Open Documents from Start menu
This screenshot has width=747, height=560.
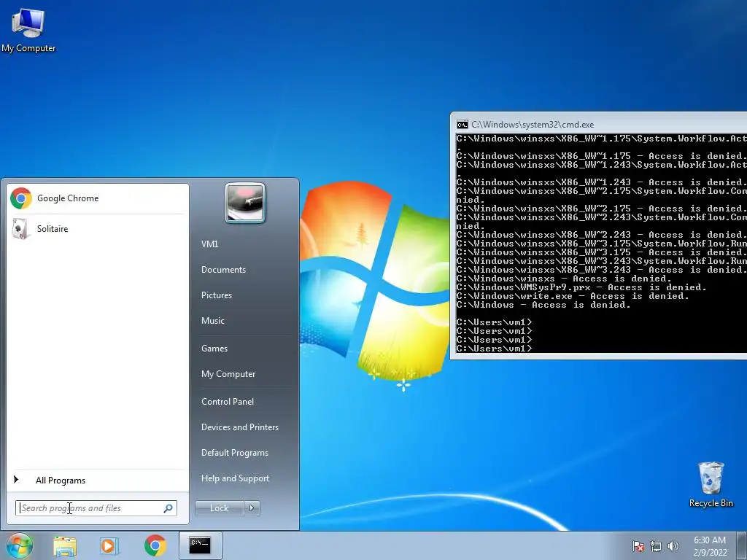223,270
